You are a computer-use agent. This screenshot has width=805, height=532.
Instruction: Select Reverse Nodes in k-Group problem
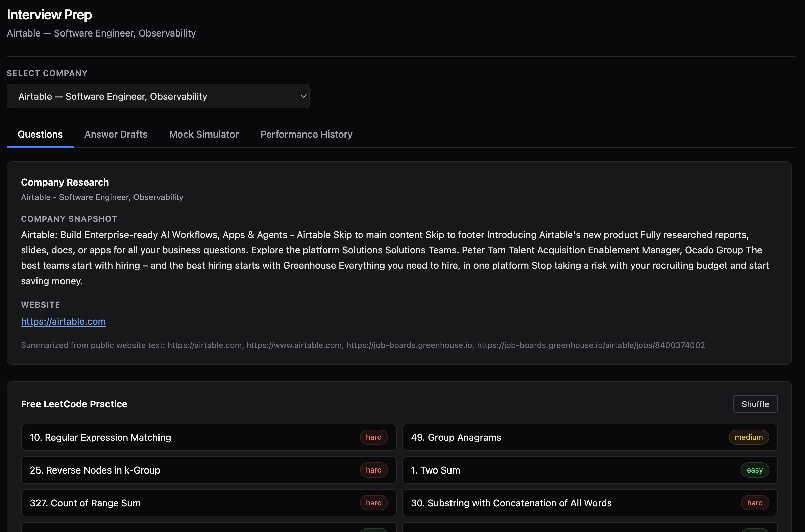[95, 470]
